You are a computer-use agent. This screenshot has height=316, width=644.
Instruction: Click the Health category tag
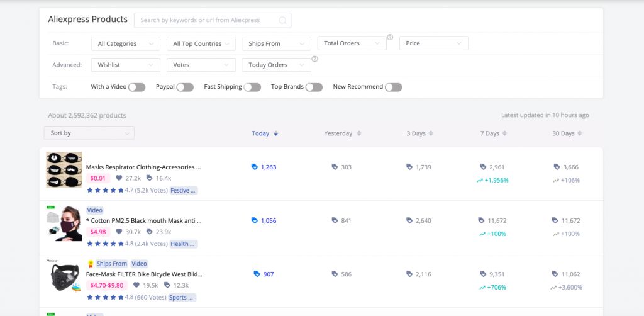point(184,244)
